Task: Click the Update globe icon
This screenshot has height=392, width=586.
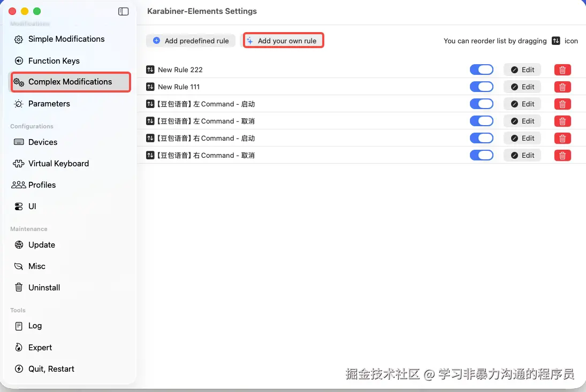Action: tap(19, 244)
